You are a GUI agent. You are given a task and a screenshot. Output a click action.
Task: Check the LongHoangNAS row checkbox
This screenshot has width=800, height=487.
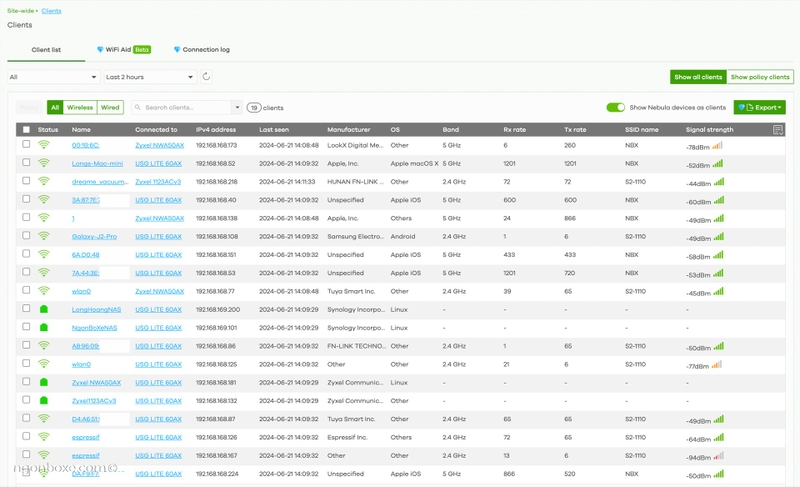click(x=27, y=309)
